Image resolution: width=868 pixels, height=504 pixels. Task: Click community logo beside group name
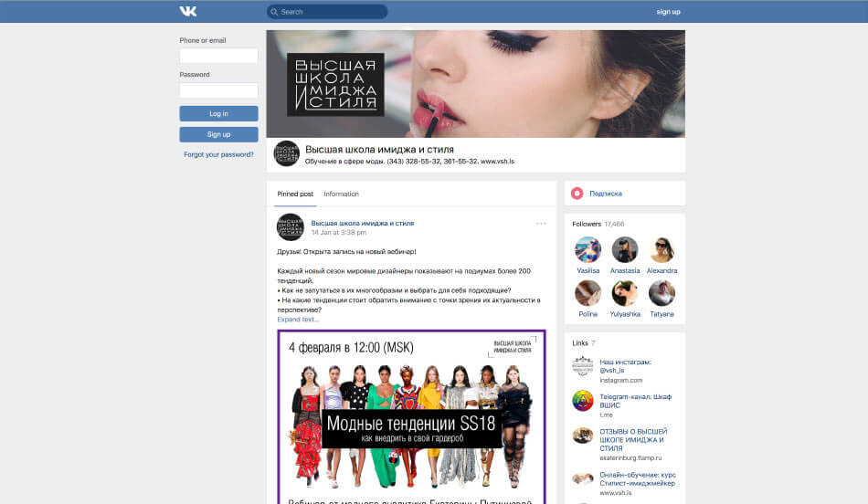click(287, 153)
